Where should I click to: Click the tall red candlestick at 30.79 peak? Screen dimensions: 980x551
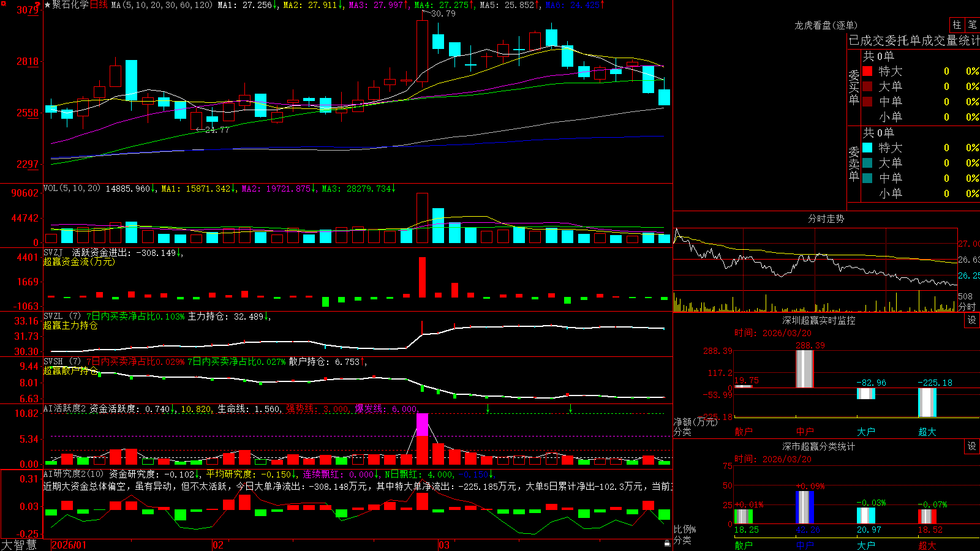tap(422, 51)
